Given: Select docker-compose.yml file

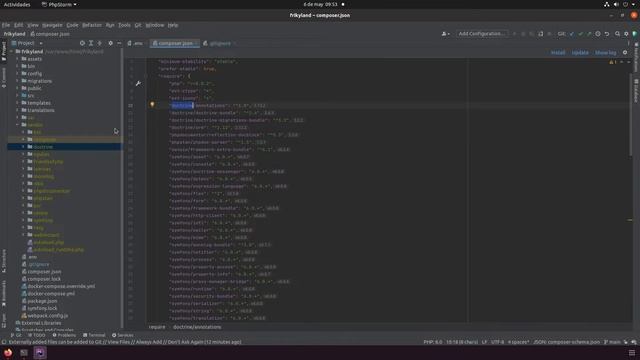Looking at the screenshot, I should 51,293.
